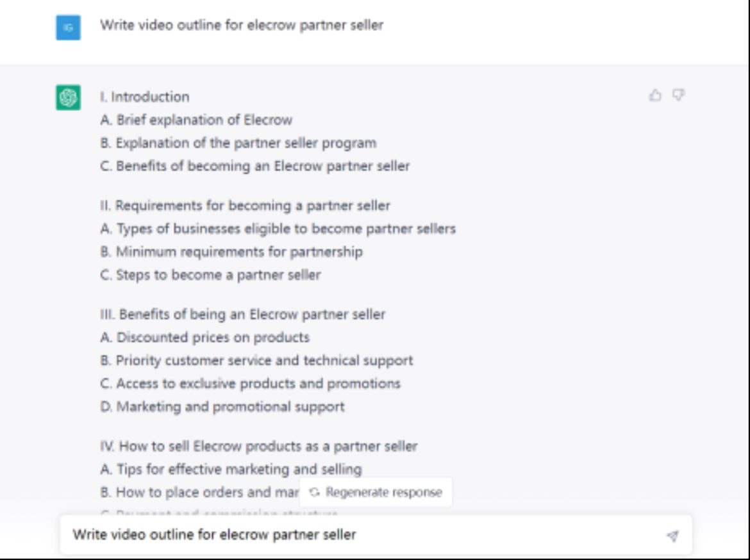Click "II. Requirements for becoming a partner seller"

[x=245, y=206]
